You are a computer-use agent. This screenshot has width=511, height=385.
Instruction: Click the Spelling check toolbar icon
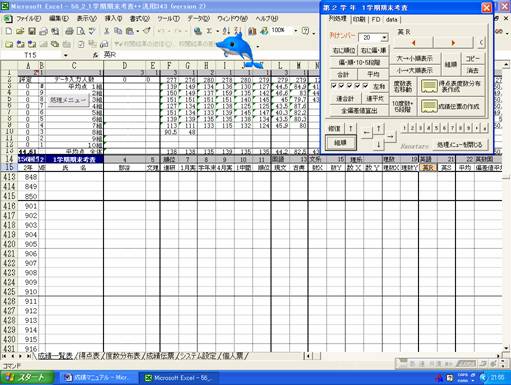click(92, 31)
